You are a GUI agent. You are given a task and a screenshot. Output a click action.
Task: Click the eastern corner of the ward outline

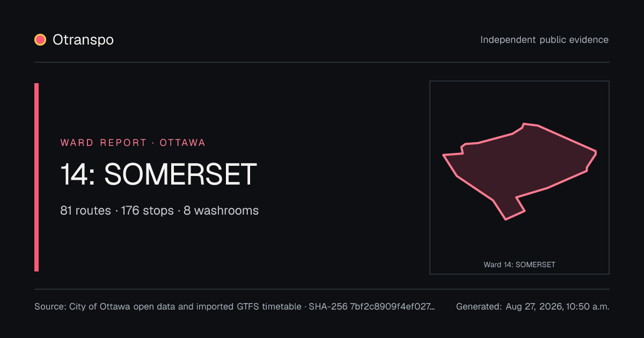click(x=596, y=152)
